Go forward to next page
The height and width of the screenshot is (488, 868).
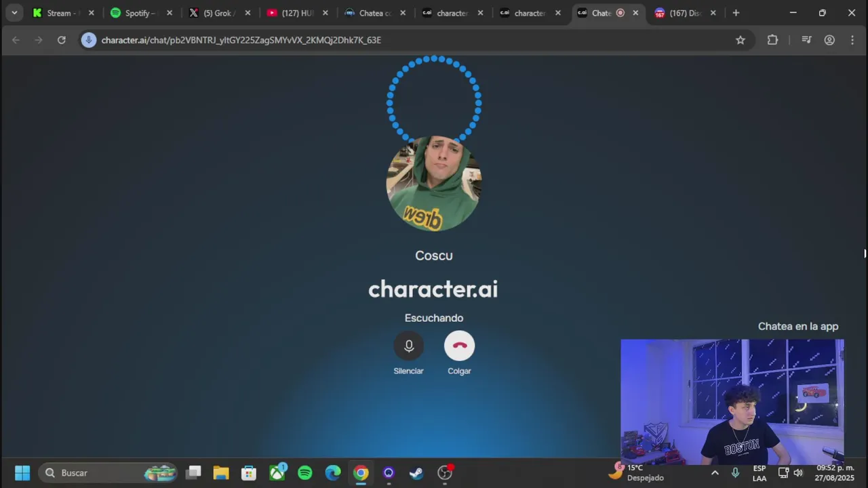[39, 40]
